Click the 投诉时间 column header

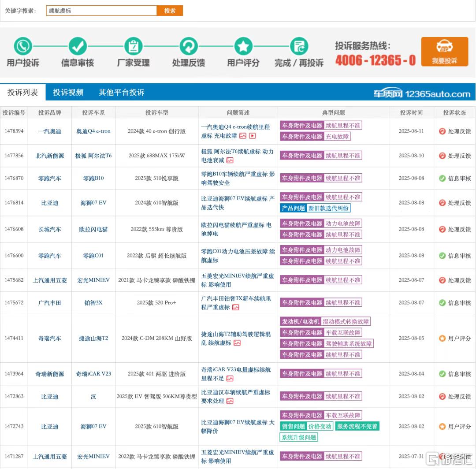411,112
